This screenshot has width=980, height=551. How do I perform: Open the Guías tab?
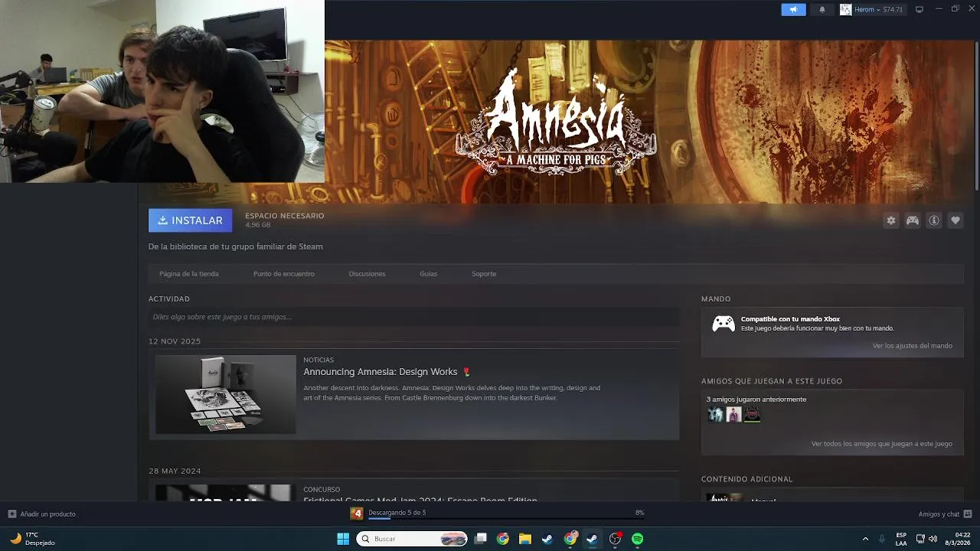(428, 274)
